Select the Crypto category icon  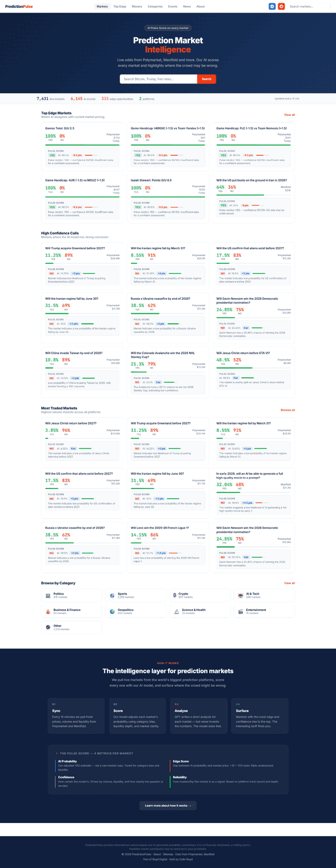pyautogui.click(x=174, y=595)
